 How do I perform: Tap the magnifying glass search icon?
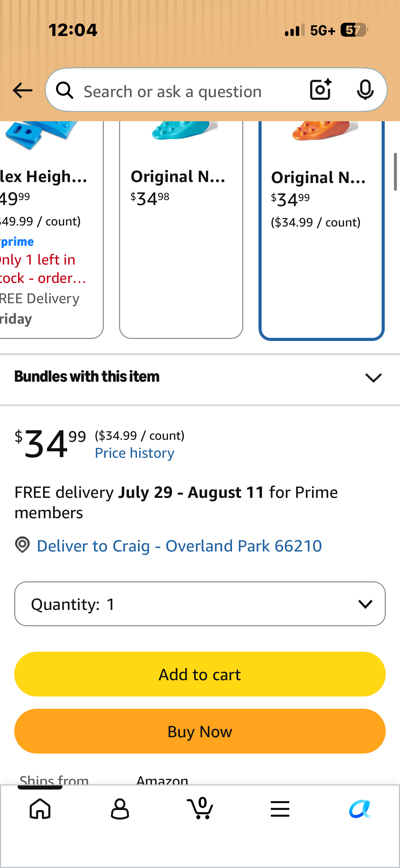65,90
